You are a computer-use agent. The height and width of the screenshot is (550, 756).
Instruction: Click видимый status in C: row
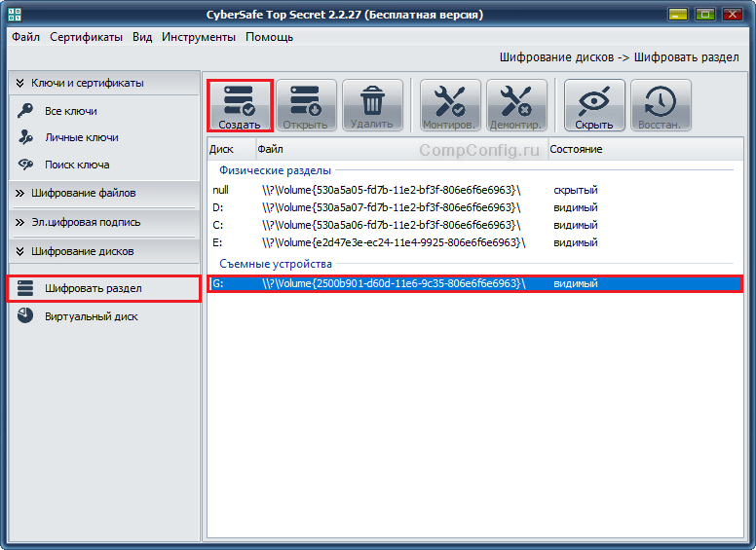575,225
